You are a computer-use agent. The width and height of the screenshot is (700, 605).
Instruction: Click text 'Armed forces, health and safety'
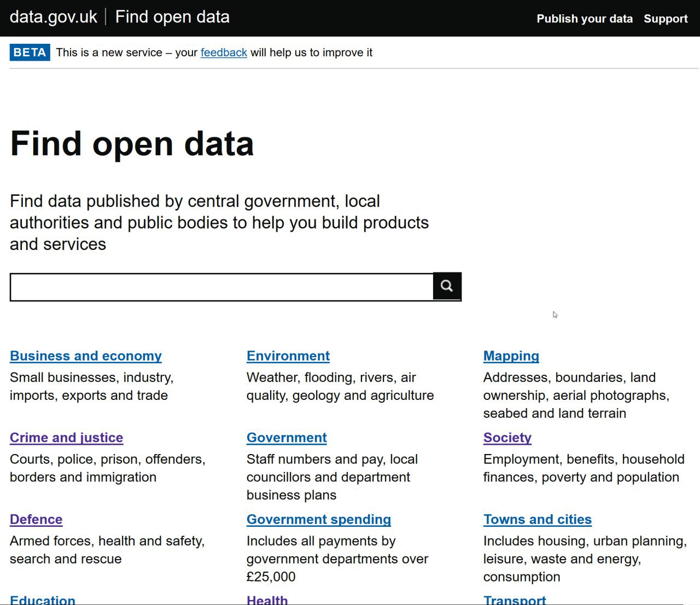coord(107,550)
